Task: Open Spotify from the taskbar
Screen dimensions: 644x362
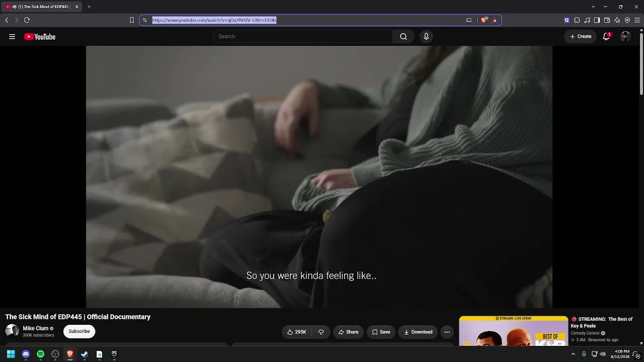Action: 40,354
